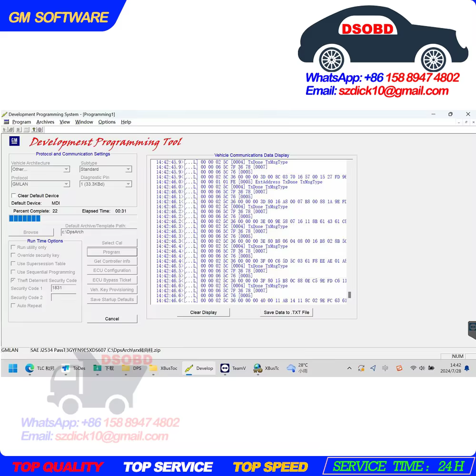This screenshot has width=476, height=476.
Task: Open the Windows Start menu
Action: coord(13,368)
